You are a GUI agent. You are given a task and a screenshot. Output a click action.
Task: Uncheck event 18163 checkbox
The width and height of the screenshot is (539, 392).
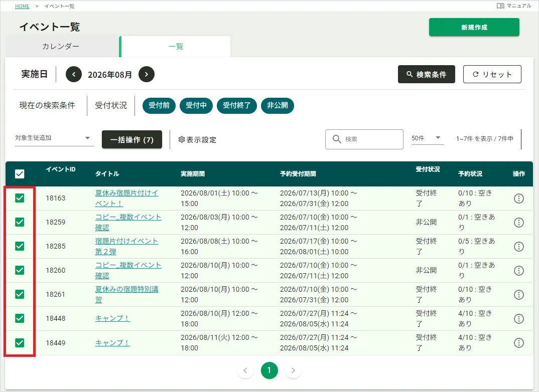pos(20,198)
